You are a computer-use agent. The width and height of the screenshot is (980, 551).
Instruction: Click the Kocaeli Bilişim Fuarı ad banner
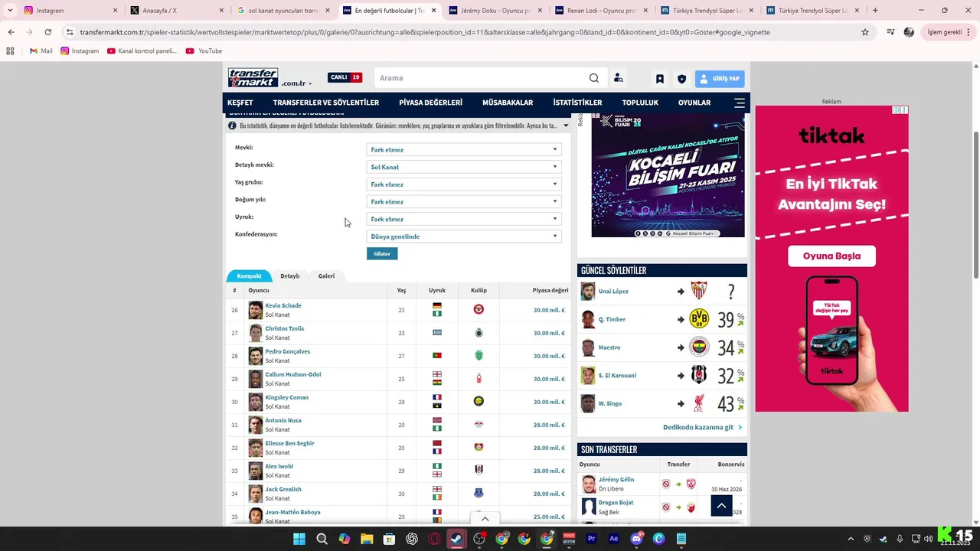point(668,175)
